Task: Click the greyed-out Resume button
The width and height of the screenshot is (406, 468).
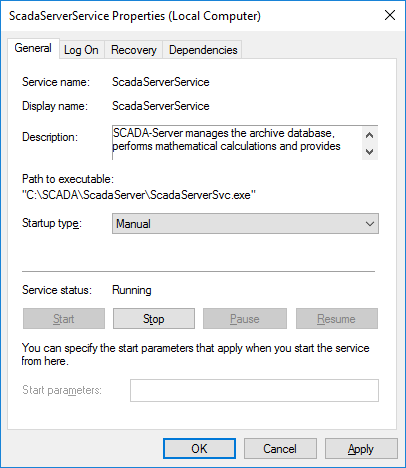Action: coord(337,319)
